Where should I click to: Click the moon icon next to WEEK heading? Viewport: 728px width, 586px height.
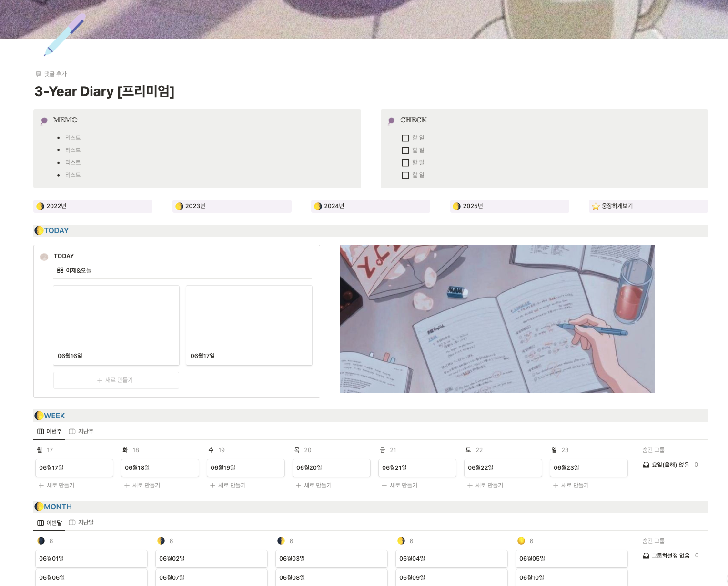(x=39, y=416)
